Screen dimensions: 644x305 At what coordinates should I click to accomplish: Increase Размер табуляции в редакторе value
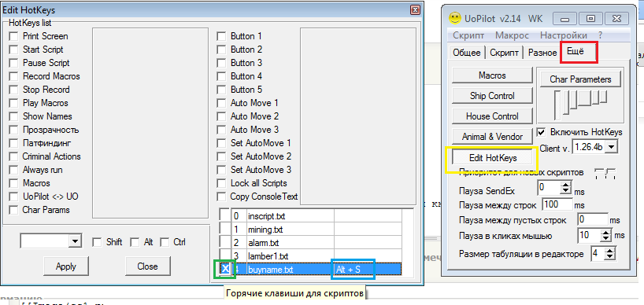pos(610,251)
